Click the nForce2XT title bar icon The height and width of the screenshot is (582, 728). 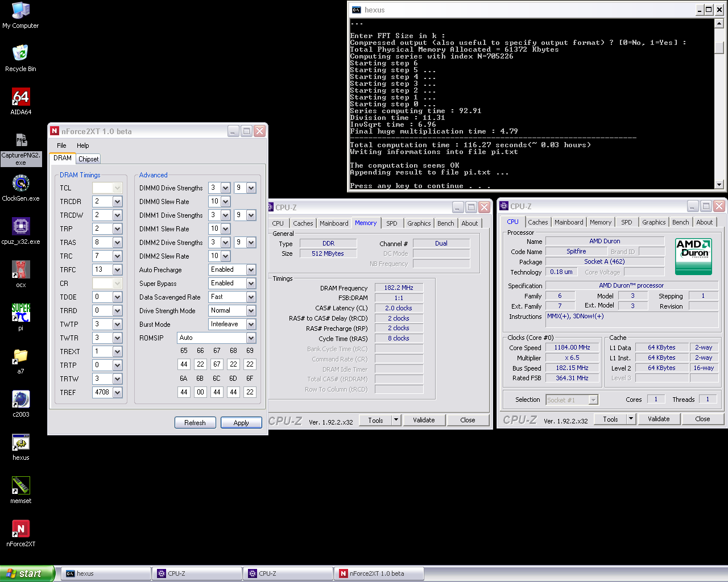pyautogui.click(x=55, y=131)
